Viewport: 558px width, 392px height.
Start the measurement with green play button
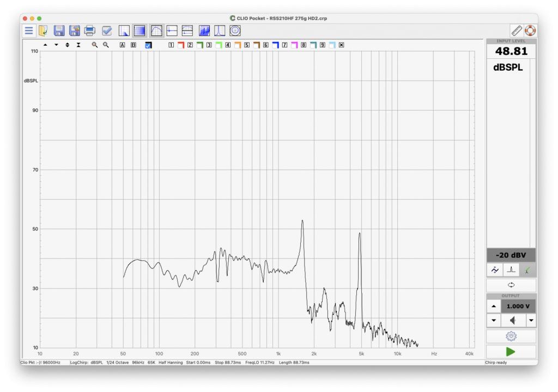click(x=511, y=352)
